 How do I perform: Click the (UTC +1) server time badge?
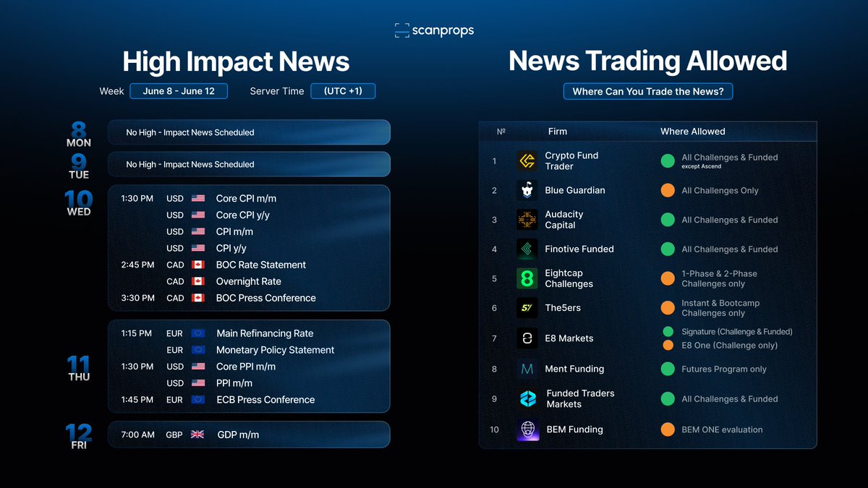click(x=344, y=91)
